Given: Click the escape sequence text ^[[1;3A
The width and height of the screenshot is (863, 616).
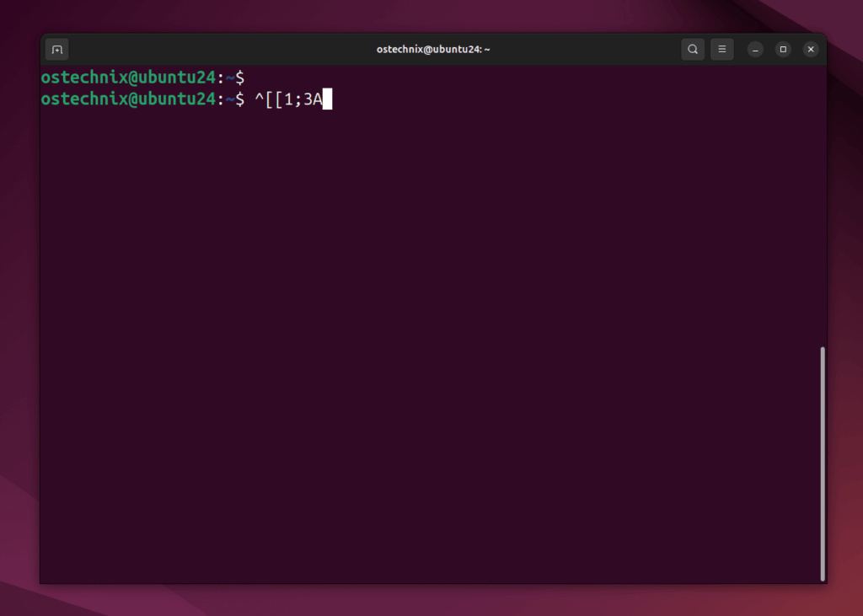Looking at the screenshot, I should click(288, 99).
